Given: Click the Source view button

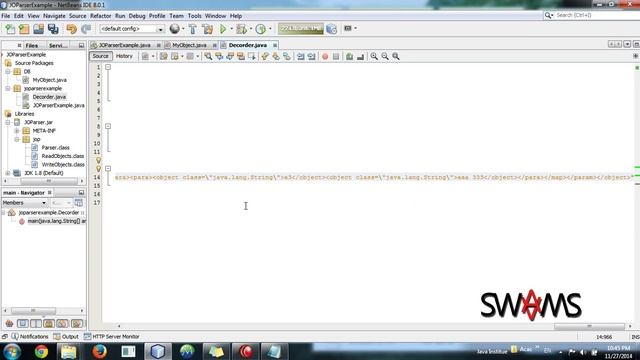Looking at the screenshot, I should pyautogui.click(x=100, y=56).
